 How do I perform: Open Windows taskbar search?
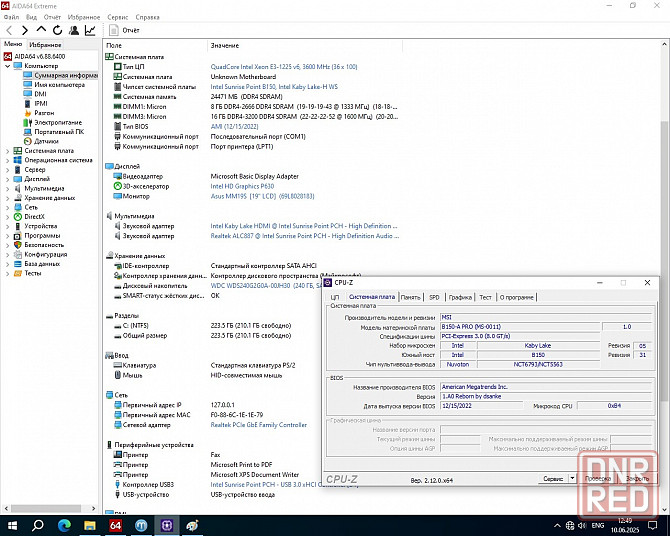pyautogui.click(x=38, y=525)
